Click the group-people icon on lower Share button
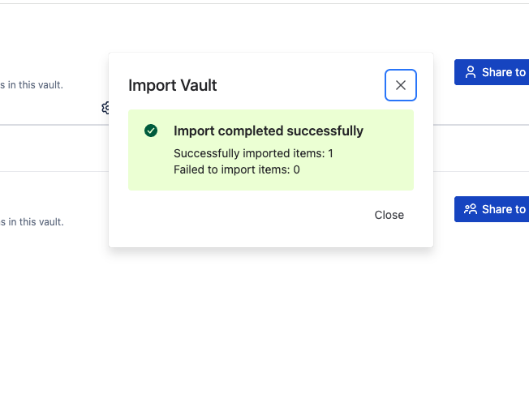 click(x=471, y=209)
